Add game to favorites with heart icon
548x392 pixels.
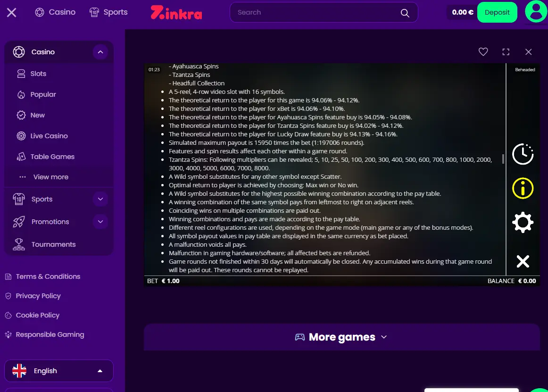click(483, 52)
